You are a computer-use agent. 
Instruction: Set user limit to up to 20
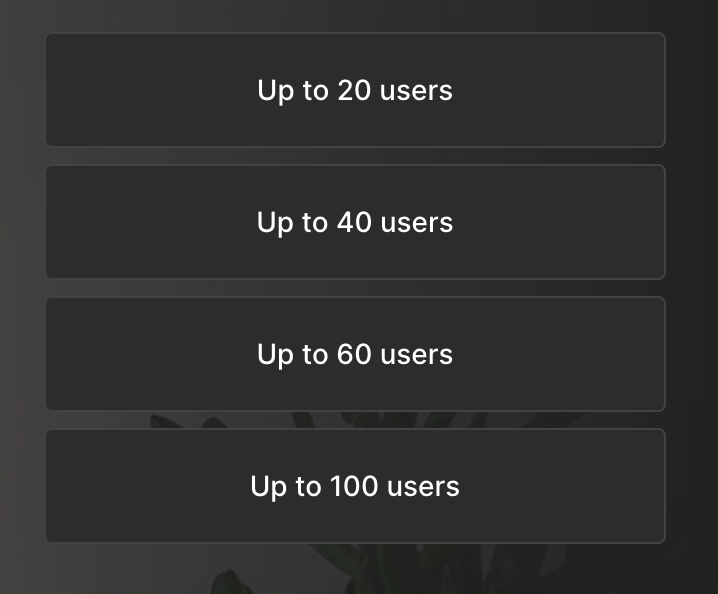pos(355,90)
